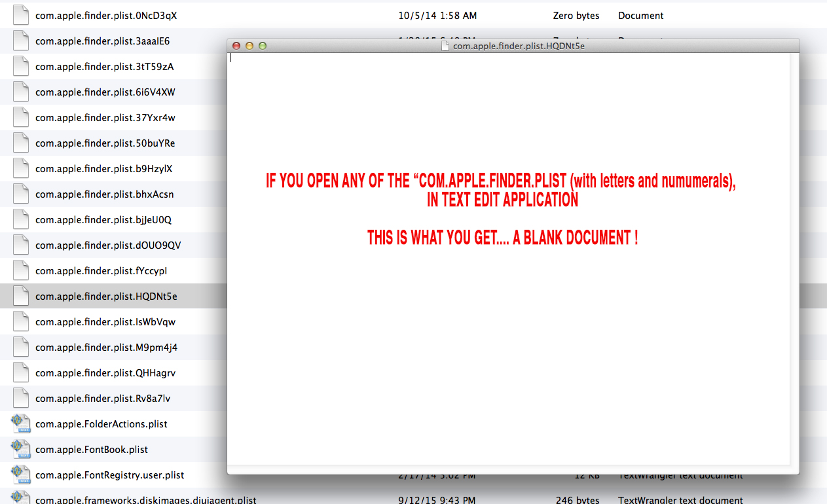The width and height of the screenshot is (827, 504).
Task: Close the TextEdit window with red button
Action: (x=236, y=46)
